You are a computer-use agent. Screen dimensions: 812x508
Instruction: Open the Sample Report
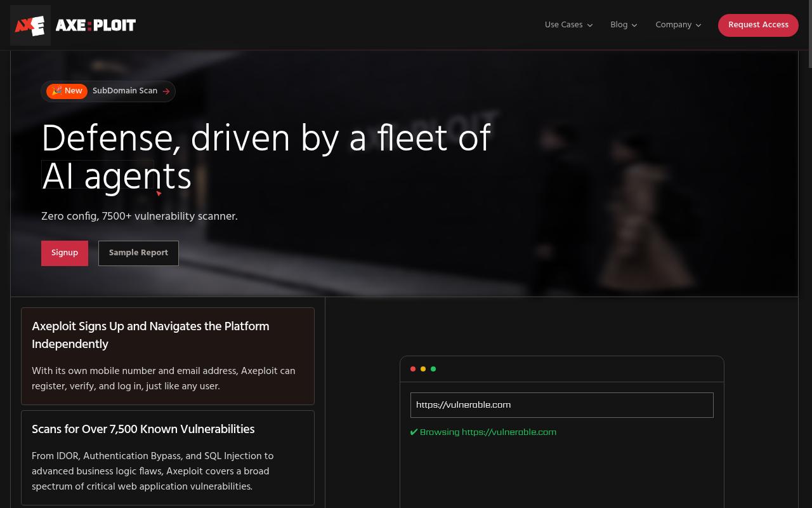coord(138,253)
